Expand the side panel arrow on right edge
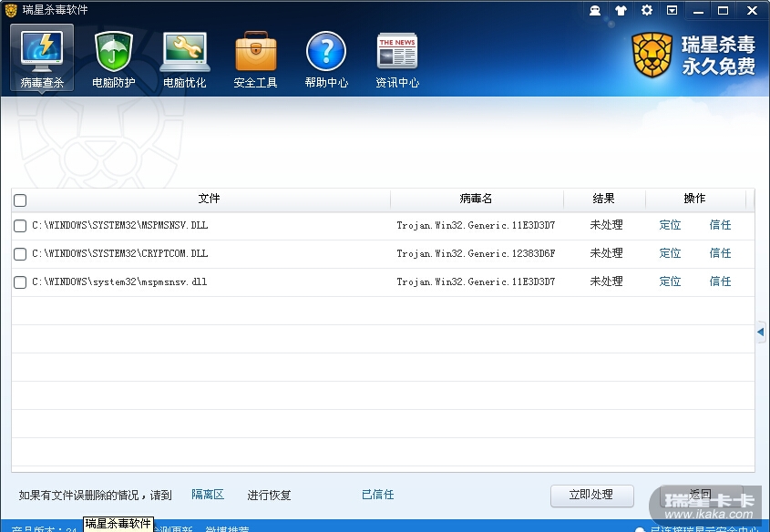 (x=761, y=332)
